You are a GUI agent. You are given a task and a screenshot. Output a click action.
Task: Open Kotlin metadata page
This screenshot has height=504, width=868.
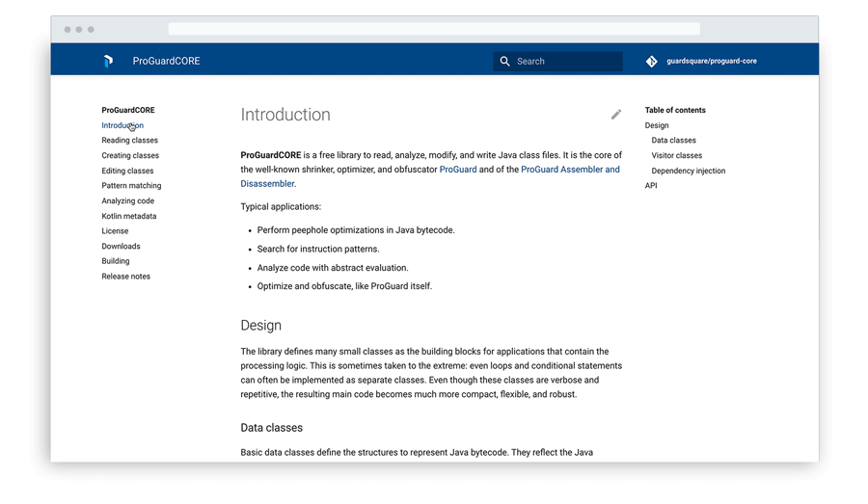coord(129,216)
